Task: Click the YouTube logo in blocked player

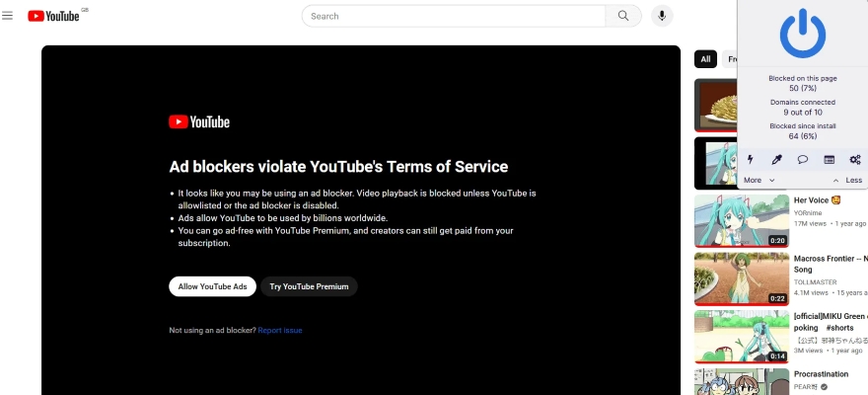Action: coord(199,121)
